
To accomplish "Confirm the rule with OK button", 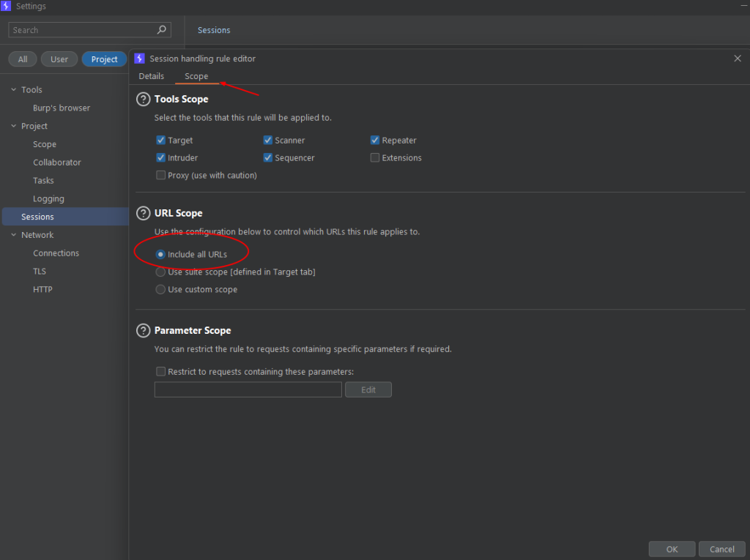I will [x=672, y=549].
